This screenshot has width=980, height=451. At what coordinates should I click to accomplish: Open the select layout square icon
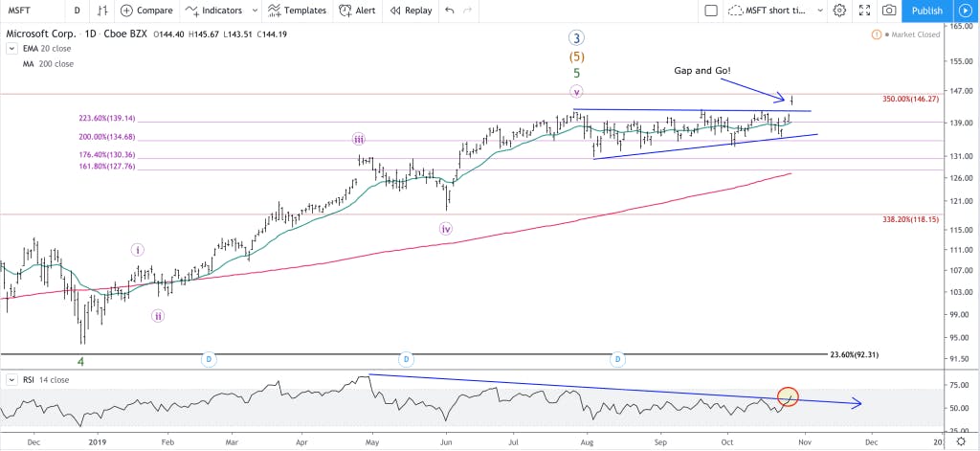pyautogui.click(x=710, y=11)
